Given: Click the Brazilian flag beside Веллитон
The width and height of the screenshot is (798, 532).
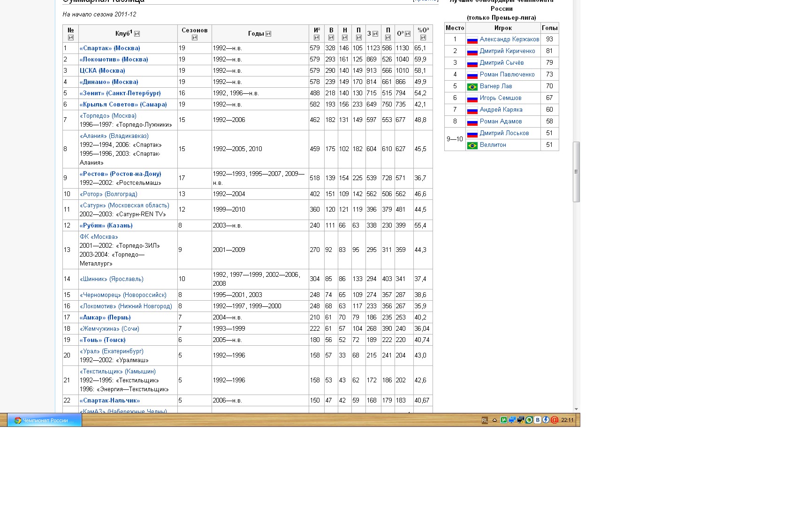Looking at the screenshot, I should click(472, 145).
